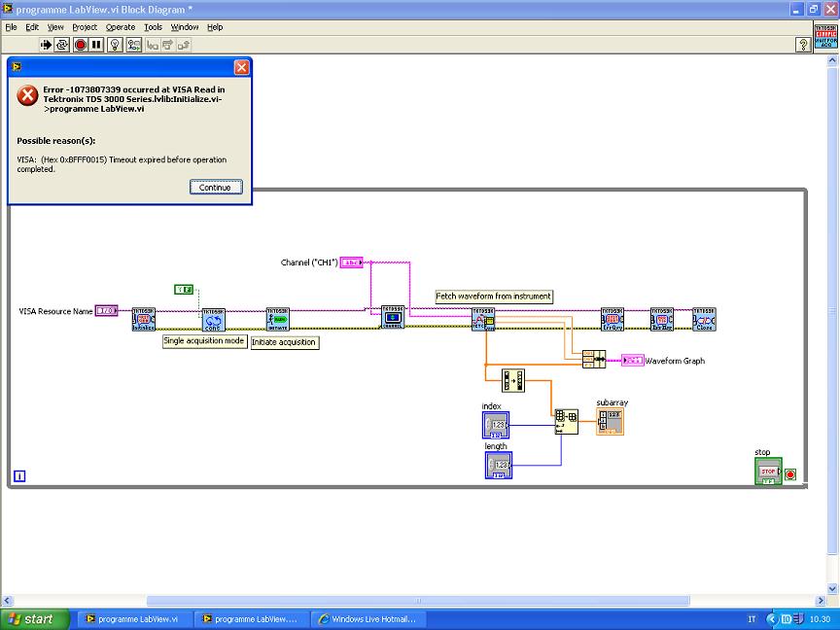Show Context Help question mark icon
The height and width of the screenshot is (630, 840).
[x=802, y=45]
